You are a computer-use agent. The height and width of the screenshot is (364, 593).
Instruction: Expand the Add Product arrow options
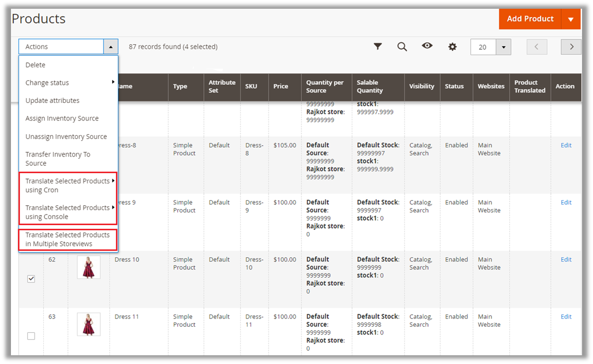click(x=571, y=19)
